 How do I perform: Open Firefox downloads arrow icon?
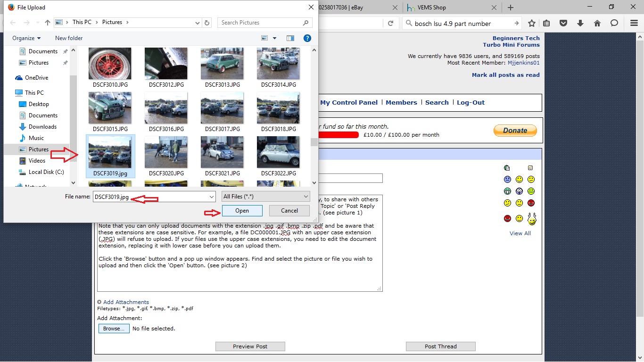click(580, 24)
